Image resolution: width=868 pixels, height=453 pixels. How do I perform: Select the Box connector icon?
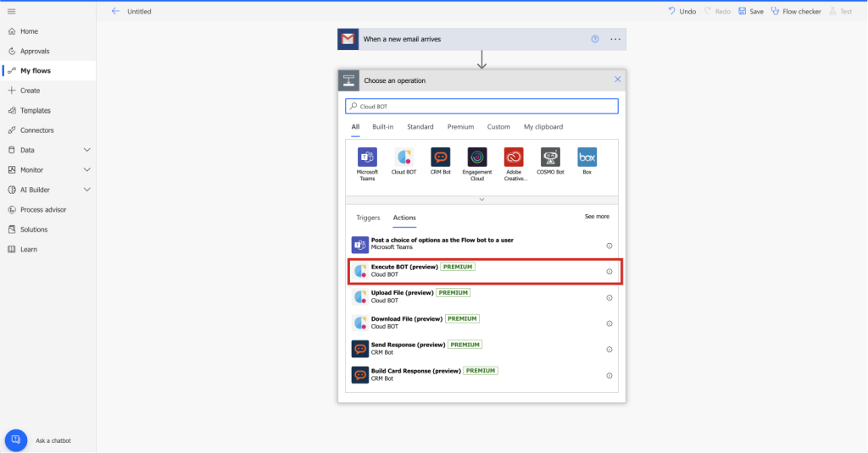(x=587, y=157)
